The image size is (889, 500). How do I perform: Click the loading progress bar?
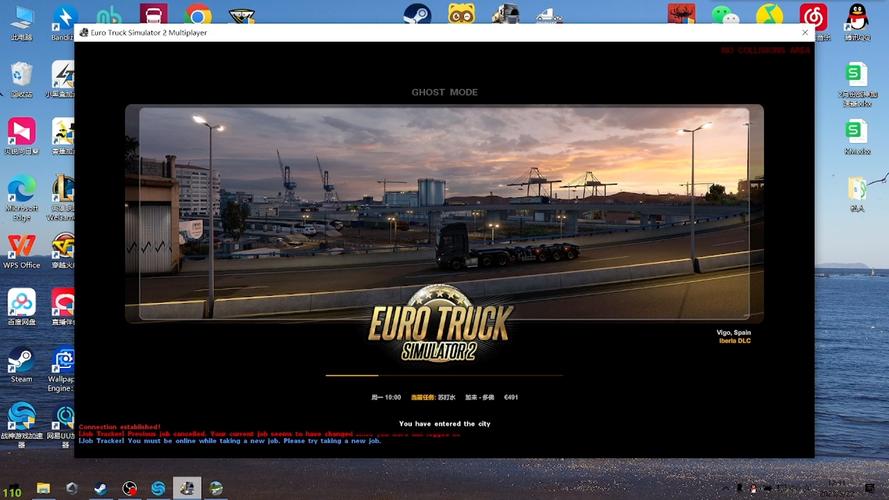(x=444, y=375)
